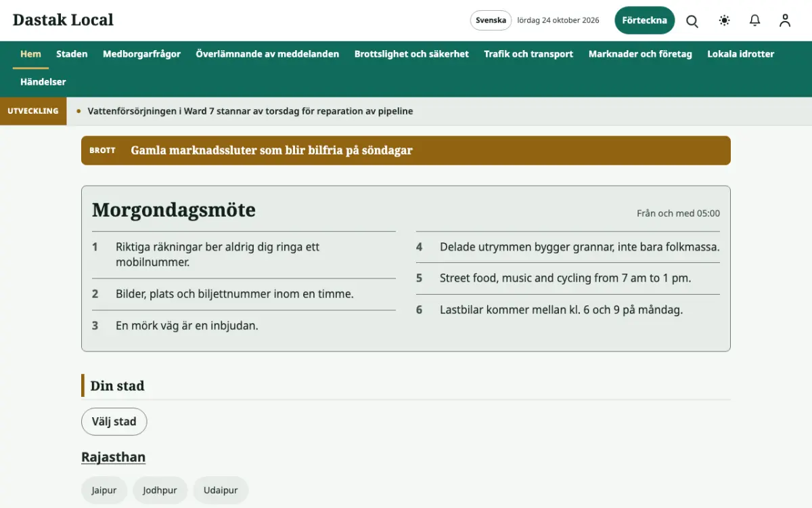Image resolution: width=812 pixels, height=508 pixels.
Task: Open the search icon in header
Action: pos(692,20)
